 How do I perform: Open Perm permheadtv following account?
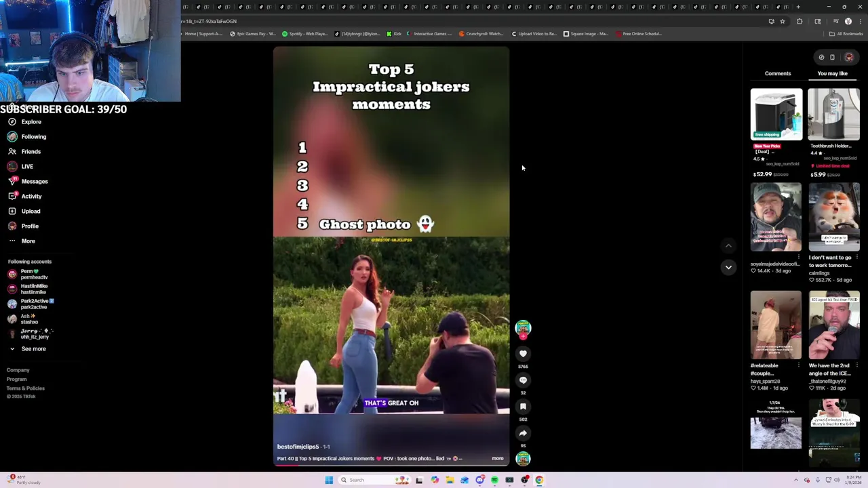(28, 274)
